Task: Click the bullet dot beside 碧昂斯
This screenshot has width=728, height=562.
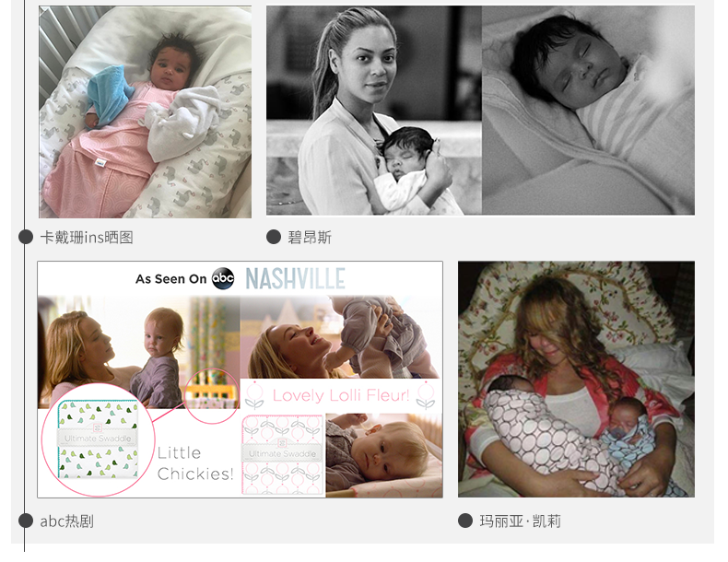Action: coord(274,237)
